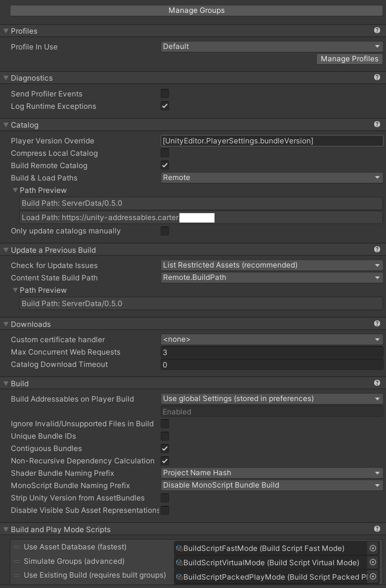Open the Profile In Use dropdown

point(272,46)
